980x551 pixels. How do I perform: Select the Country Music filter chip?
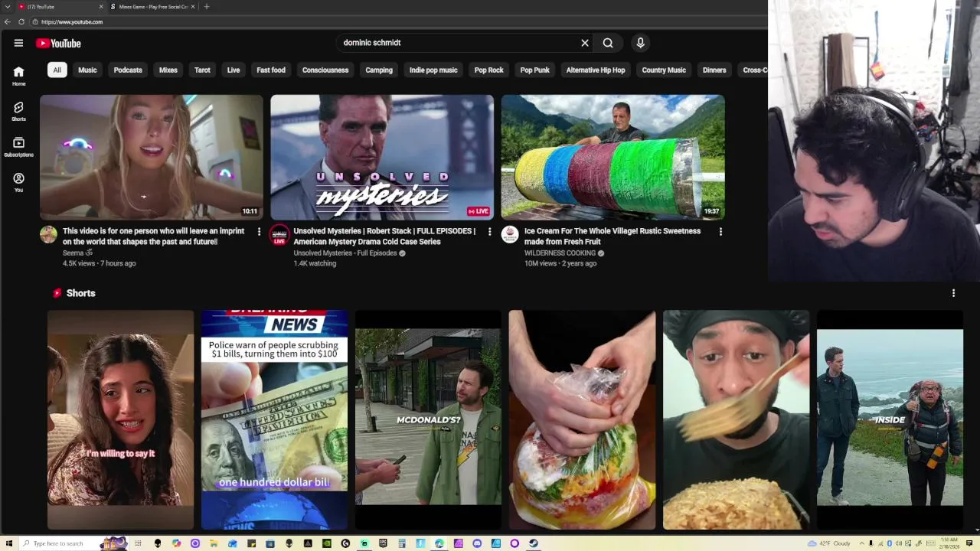tap(664, 70)
